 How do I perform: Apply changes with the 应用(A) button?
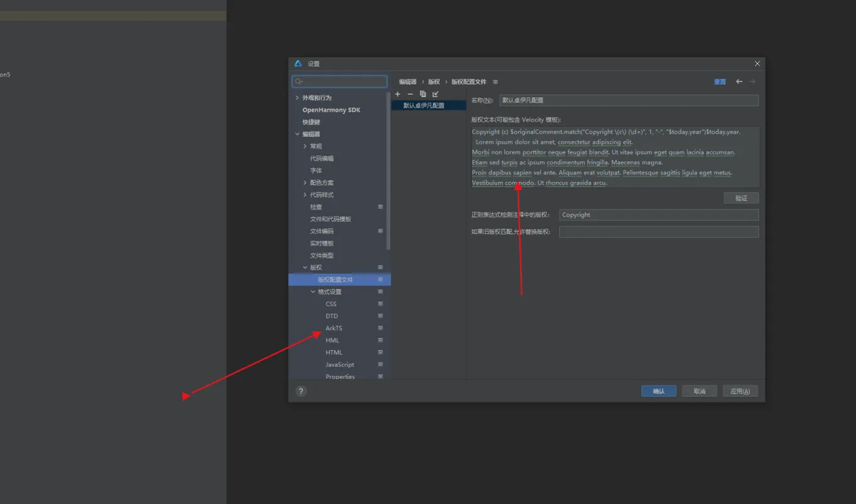pyautogui.click(x=740, y=391)
